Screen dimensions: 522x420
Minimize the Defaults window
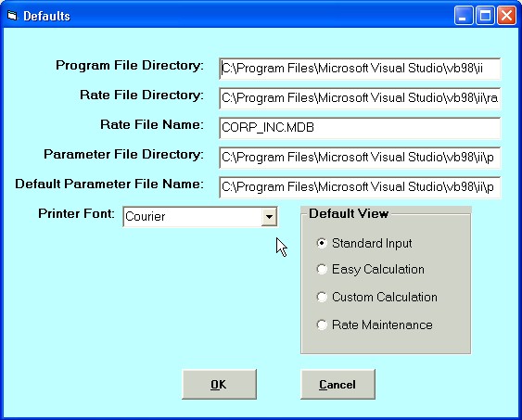coord(463,16)
